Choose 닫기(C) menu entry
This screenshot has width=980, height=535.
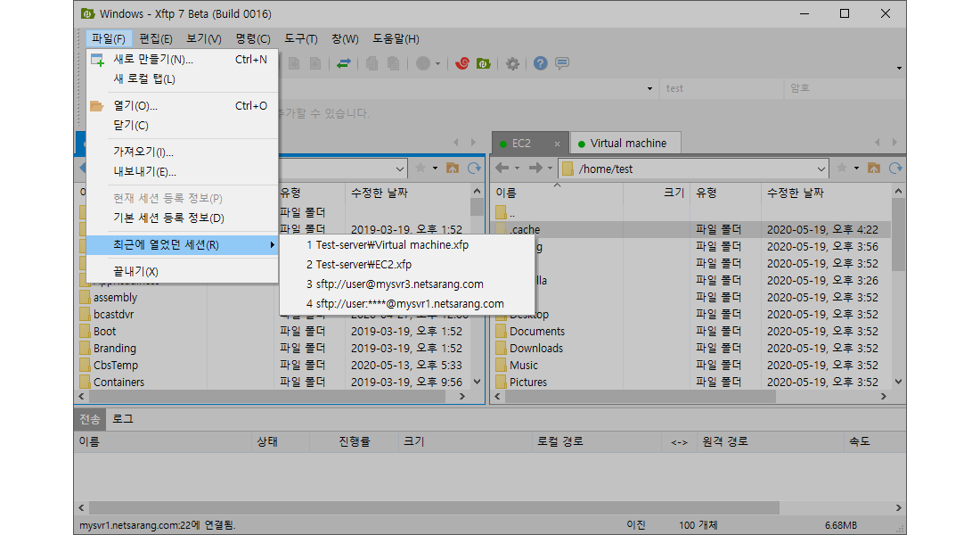[182, 125]
